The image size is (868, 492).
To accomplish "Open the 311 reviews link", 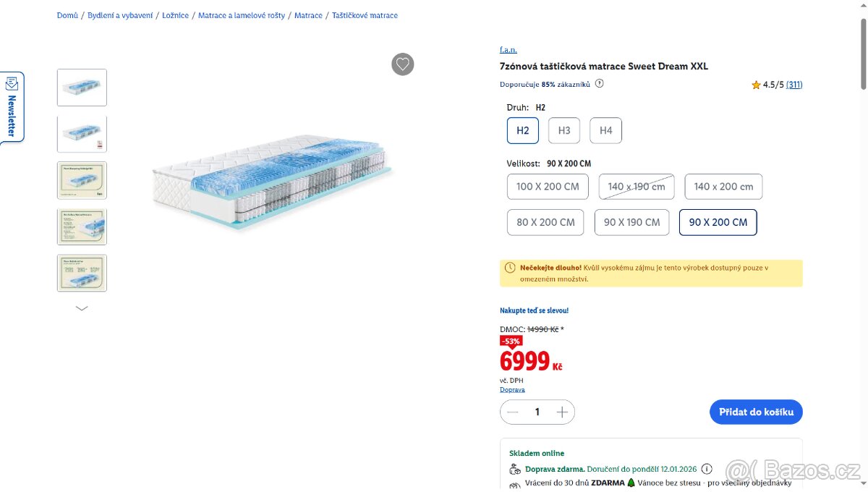I will click(794, 85).
